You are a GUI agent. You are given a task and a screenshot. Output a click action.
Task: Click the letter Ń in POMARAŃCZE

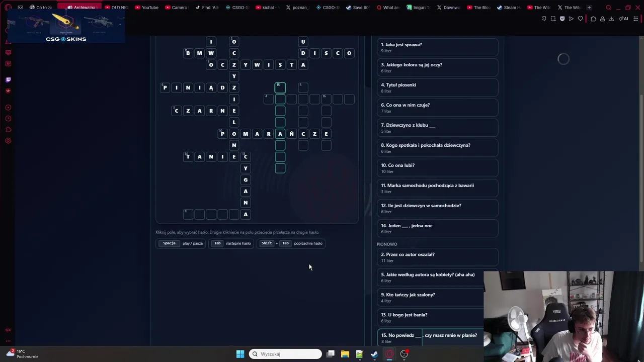pyautogui.click(x=291, y=134)
